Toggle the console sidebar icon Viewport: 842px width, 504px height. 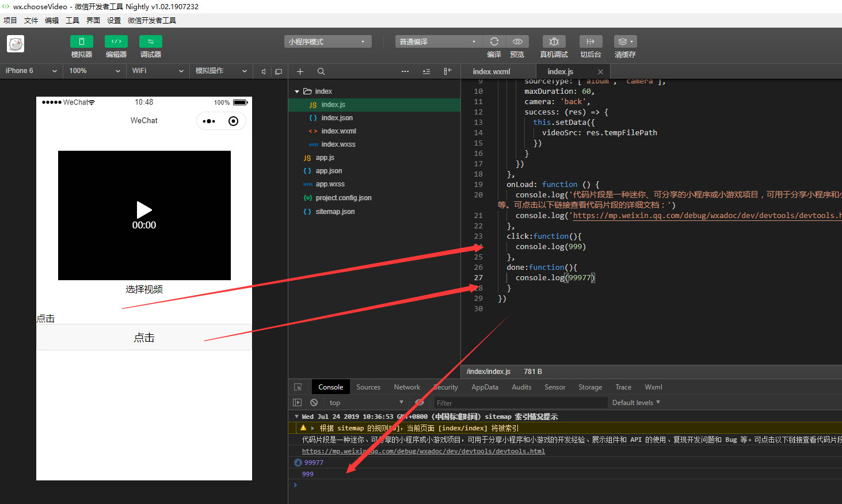pyautogui.click(x=298, y=403)
